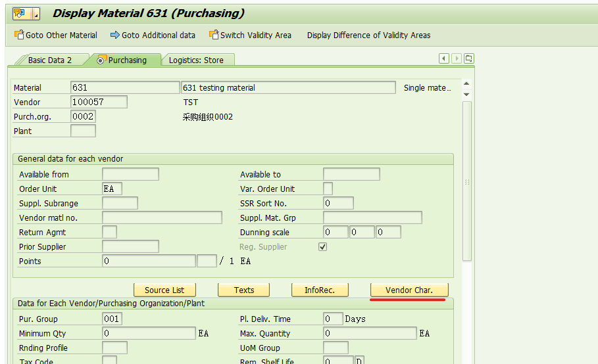Click Switch Validity Area
Image resolution: width=598 pixels, height=364 pixels.
coord(250,35)
